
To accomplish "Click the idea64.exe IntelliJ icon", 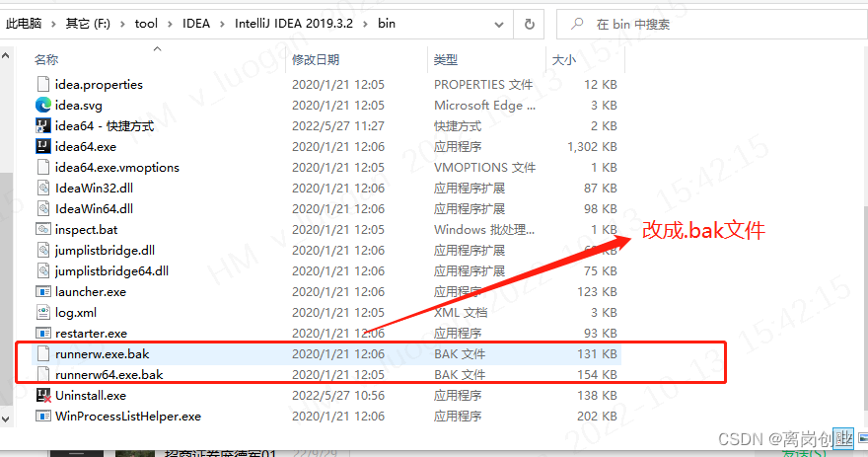I will (43, 146).
